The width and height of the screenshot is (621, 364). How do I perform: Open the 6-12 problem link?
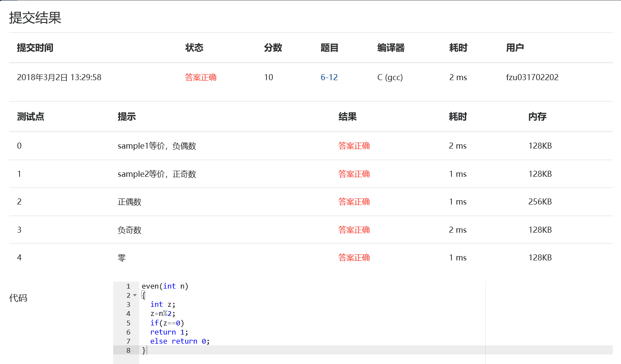pyautogui.click(x=329, y=78)
